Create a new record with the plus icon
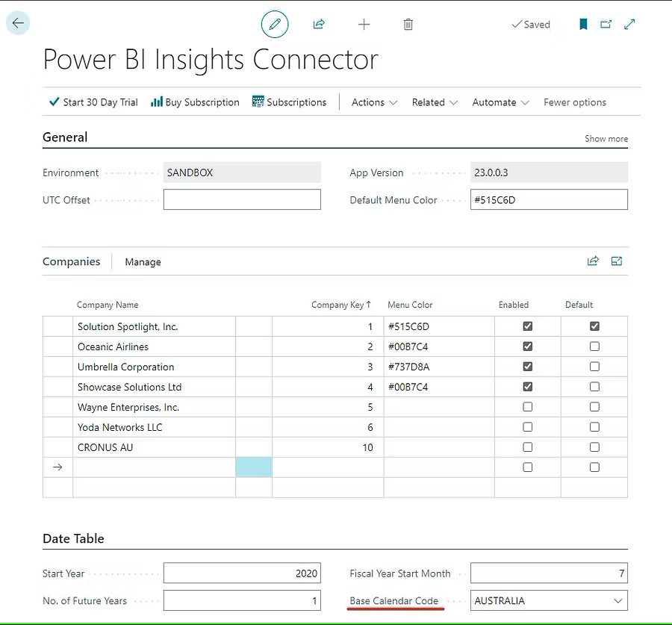Image resolution: width=672 pixels, height=625 pixels. coord(364,25)
